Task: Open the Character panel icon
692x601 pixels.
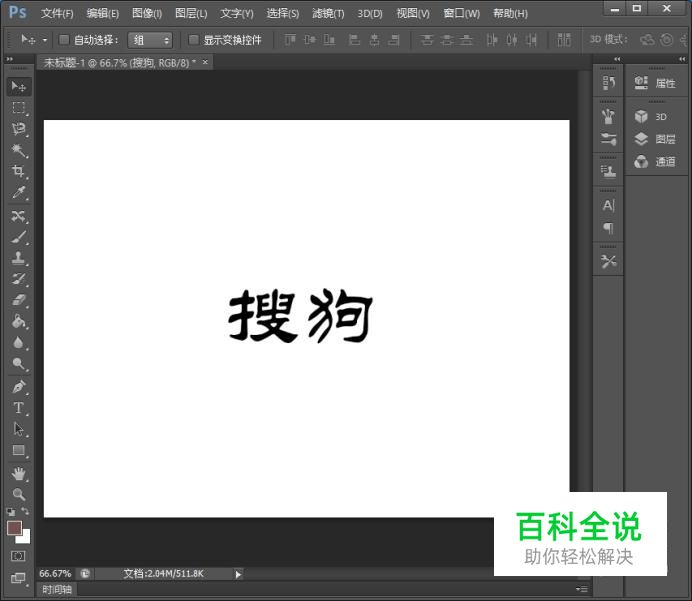Action: pos(609,205)
